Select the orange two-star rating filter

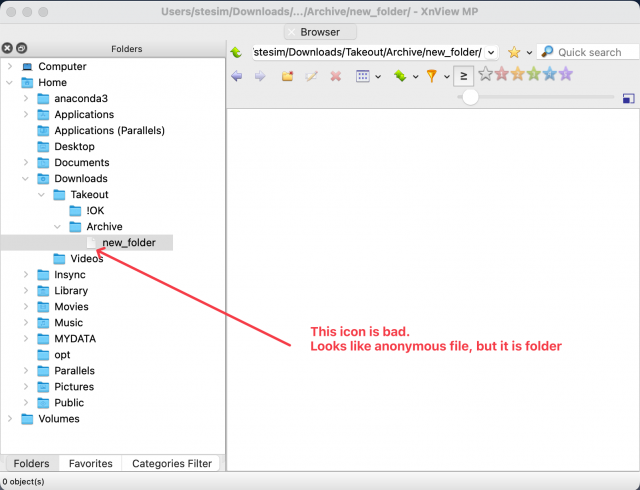coord(518,74)
